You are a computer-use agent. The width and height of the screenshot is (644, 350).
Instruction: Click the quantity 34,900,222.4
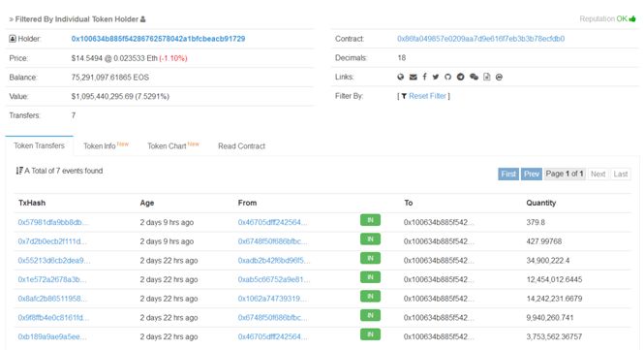[548, 261]
